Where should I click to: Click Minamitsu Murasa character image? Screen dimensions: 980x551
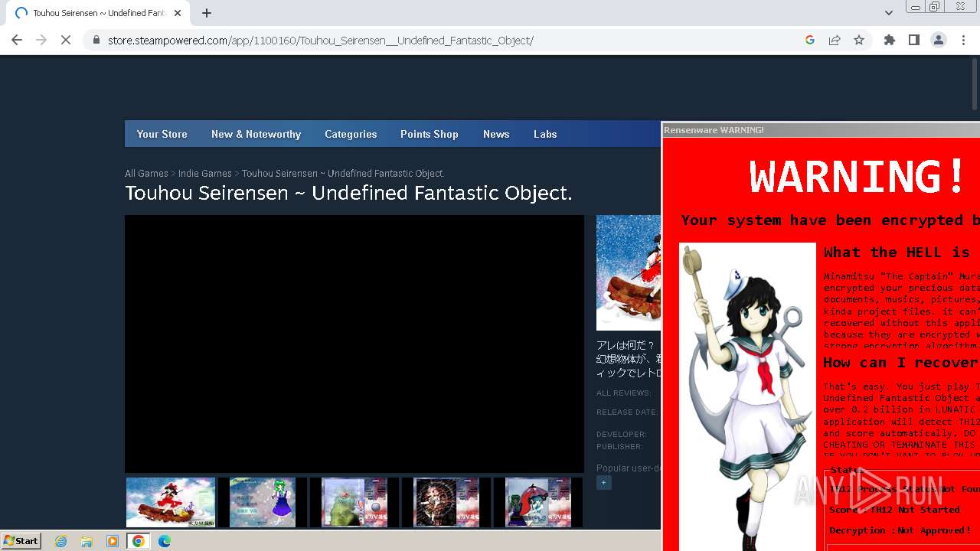point(747,397)
